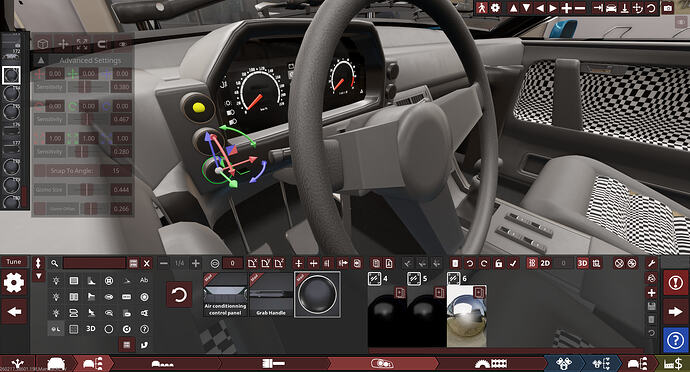This screenshot has width=690, height=372.
Task: Select the plain circle fixture category
Action: coord(109,329)
